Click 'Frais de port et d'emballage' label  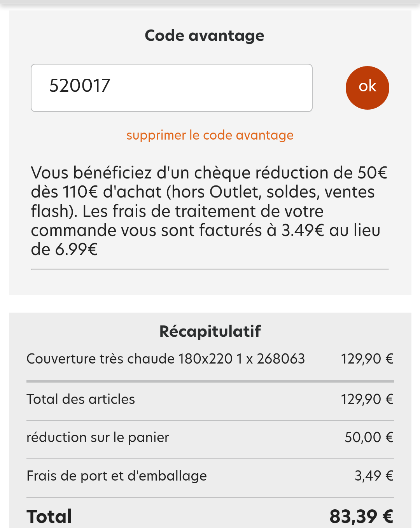click(117, 476)
